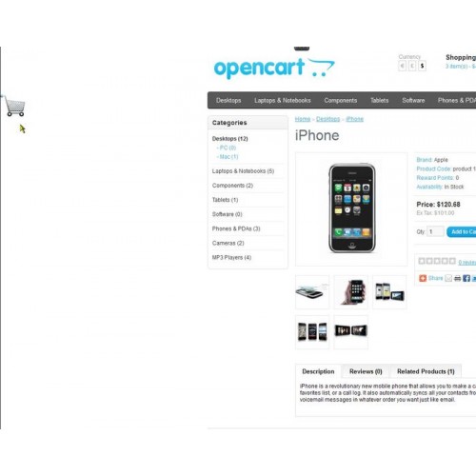476x476 pixels.
Task: Open the hand-holding-iPhone thumbnail
Action: pyautogui.click(x=351, y=292)
